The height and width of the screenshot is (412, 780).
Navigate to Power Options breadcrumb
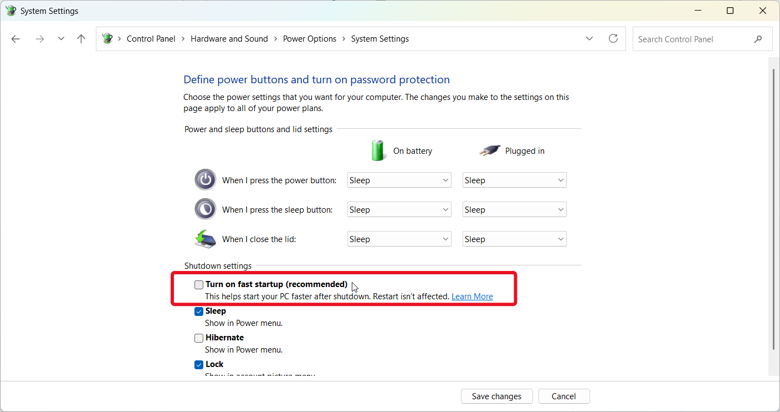[309, 39]
